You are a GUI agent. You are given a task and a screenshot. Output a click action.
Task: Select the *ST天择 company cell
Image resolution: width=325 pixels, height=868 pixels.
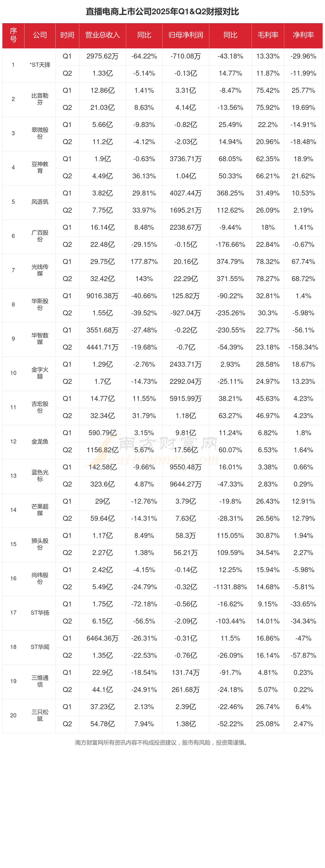click(x=40, y=65)
